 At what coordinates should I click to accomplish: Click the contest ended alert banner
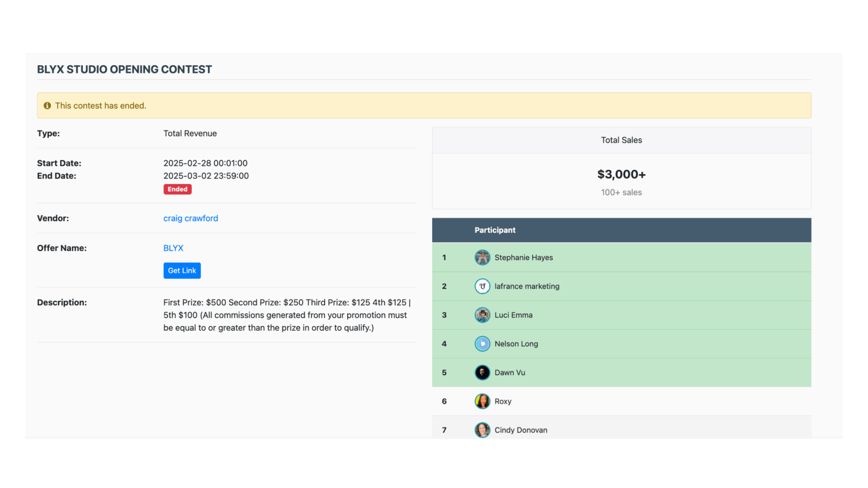(424, 106)
